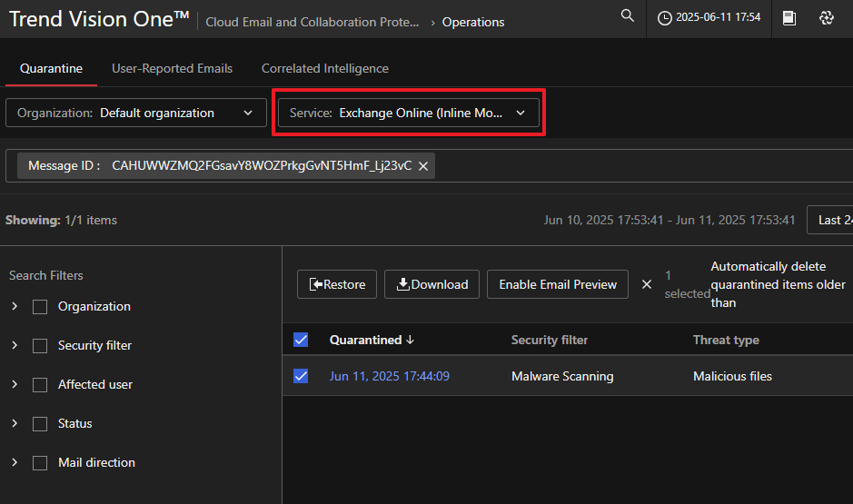Viewport: 853px width, 504px height.
Task: Uncheck the select-all checkbox in table header
Action: [x=301, y=340]
